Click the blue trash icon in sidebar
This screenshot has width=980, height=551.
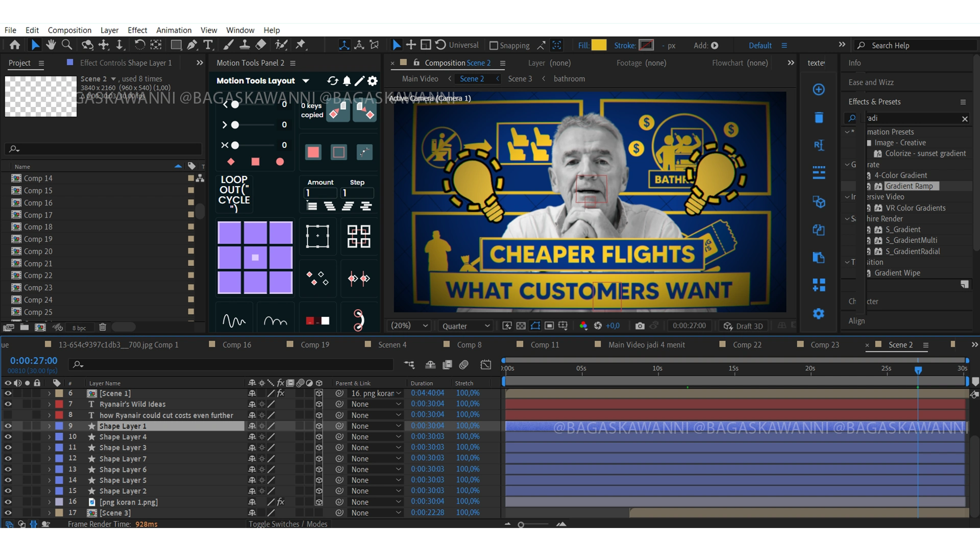[x=819, y=117]
